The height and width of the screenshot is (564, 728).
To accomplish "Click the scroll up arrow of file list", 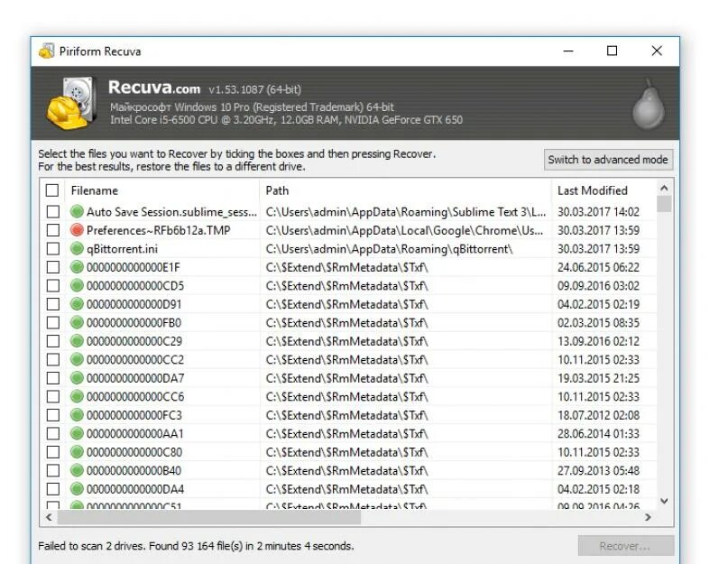I will tap(664, 189).
